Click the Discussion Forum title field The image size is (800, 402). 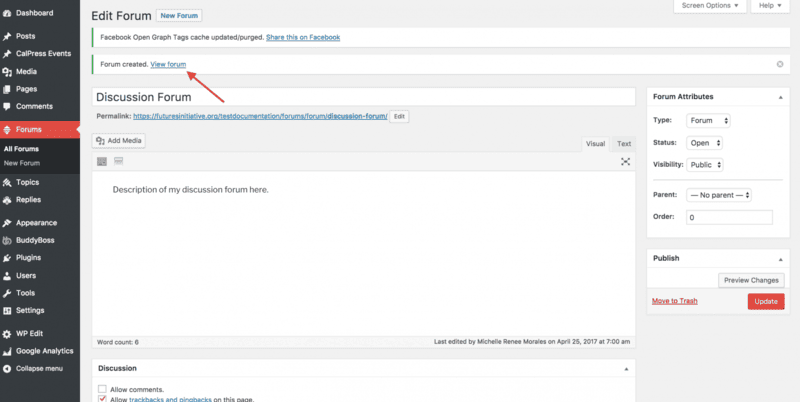point(363,97)
